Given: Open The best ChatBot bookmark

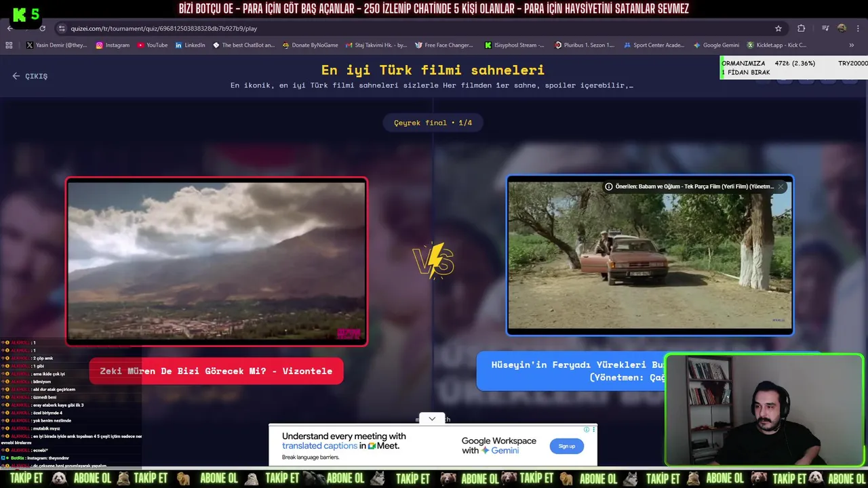Looking at the screenshot, I should pyautogui.click(x=243, y=45).
